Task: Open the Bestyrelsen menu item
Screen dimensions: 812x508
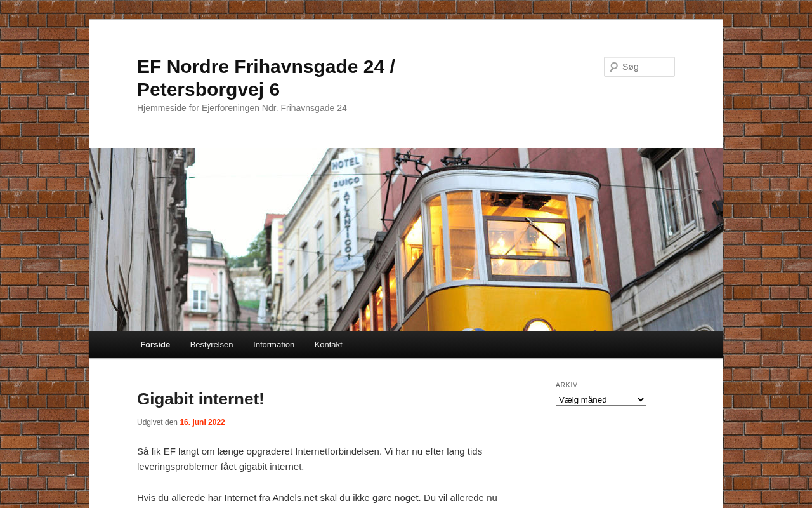Action: click(x=211, y=344)
